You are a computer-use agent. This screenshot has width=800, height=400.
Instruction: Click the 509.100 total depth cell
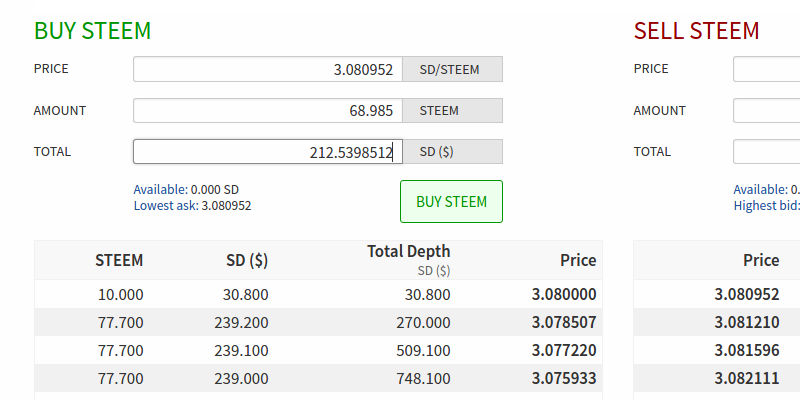[x=423, y=351]
